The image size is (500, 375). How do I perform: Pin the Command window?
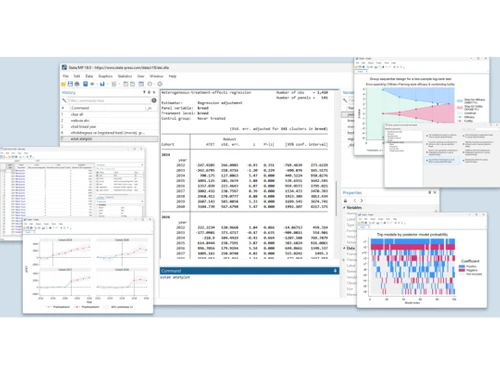pos(335,271)
